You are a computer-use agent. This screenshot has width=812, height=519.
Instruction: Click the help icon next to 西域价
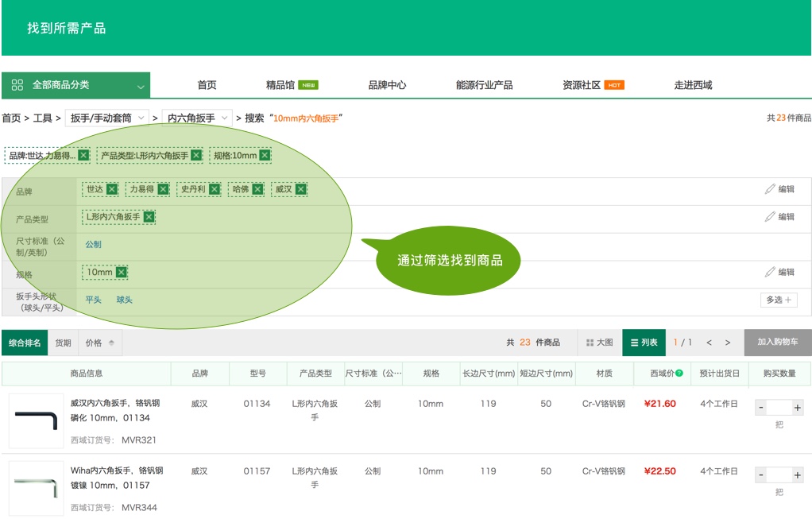(x=679, y=373)
